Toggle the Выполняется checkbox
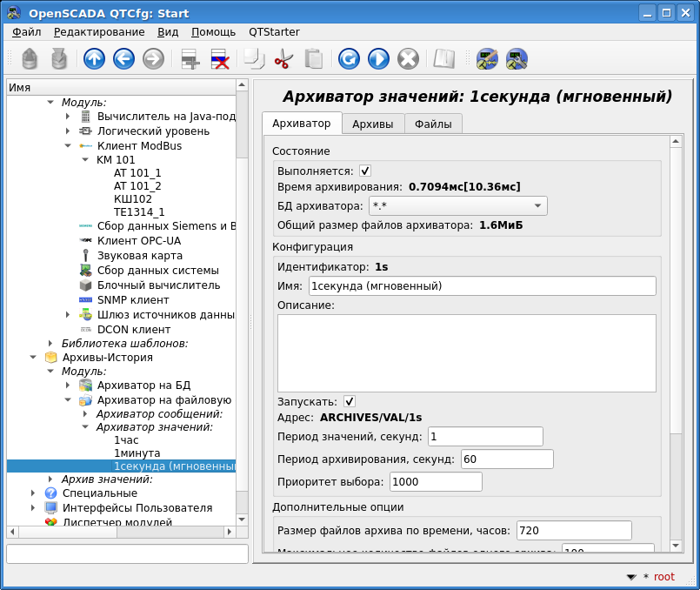 [x=364, y=171]
